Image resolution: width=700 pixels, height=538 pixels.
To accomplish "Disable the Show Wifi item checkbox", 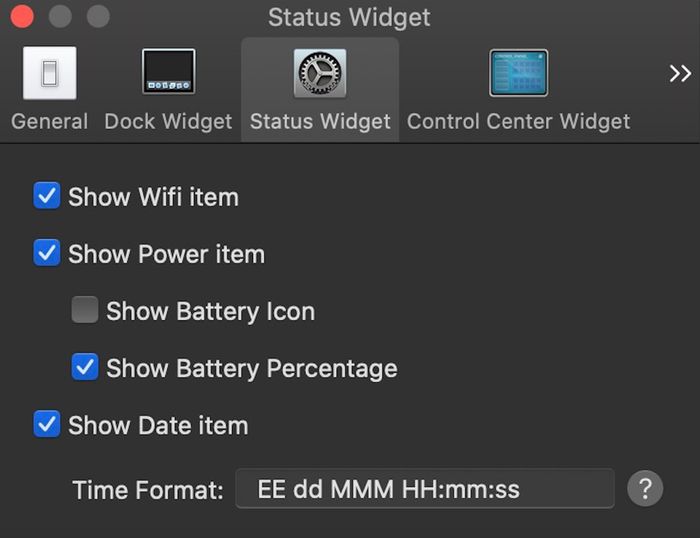I will pos(47,196).
